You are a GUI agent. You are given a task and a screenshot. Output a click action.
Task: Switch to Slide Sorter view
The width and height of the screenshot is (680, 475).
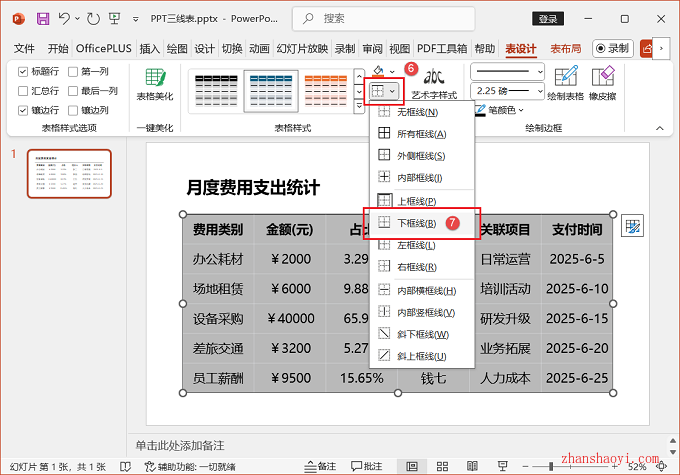(x=442, y=466)
